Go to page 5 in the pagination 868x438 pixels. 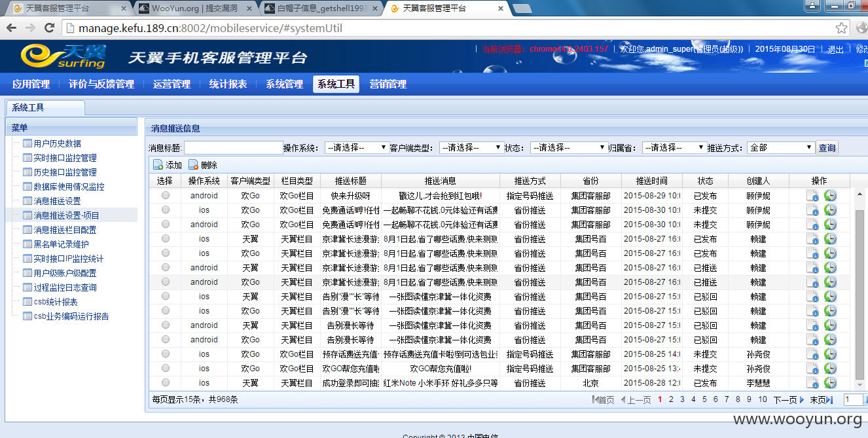coord(704,399)
